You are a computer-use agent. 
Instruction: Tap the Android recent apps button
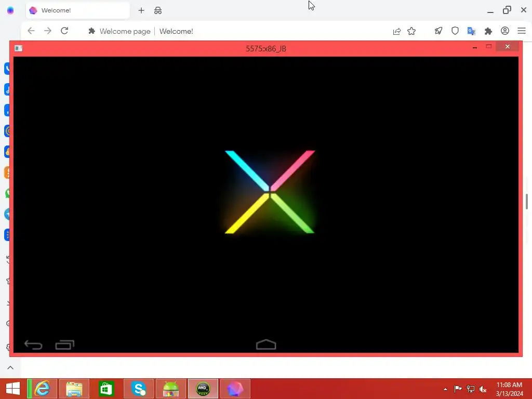(x=65, y=345)
